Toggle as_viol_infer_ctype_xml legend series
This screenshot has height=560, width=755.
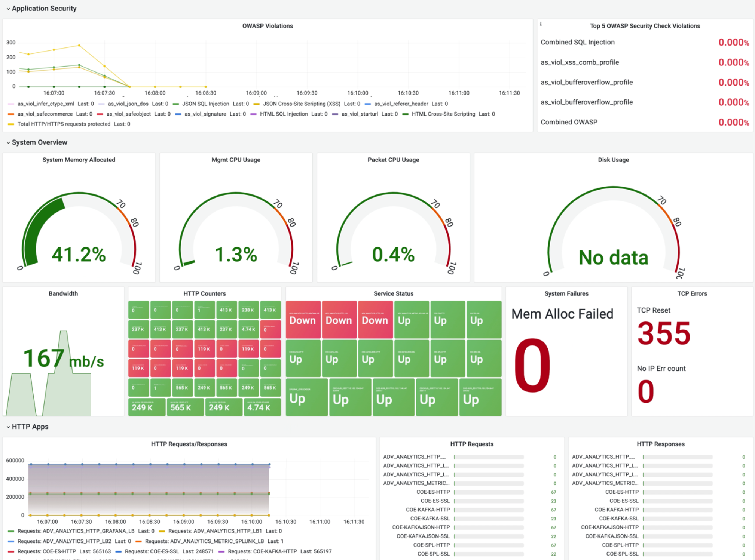pyautogui.click(x=46, y=104)
